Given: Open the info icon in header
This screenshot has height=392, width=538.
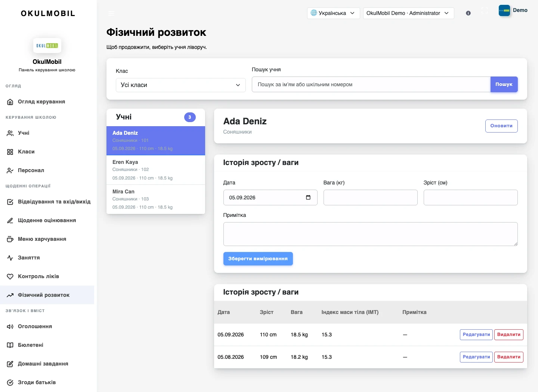Looking at the screenshot, I should [468, 13].
